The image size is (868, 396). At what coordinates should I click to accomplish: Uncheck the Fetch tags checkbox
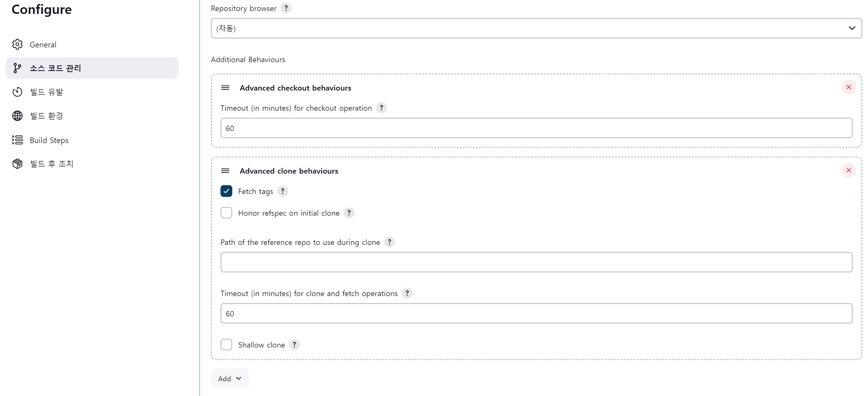pos(226,191)
